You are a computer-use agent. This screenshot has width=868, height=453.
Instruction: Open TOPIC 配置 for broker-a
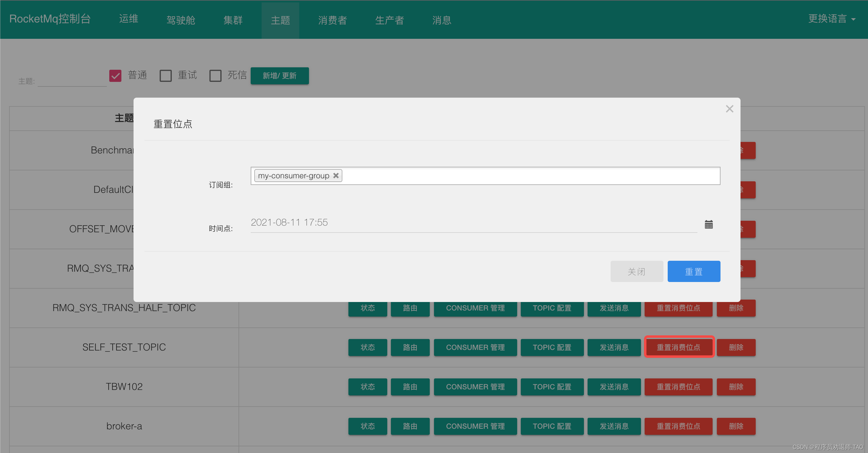tap(552, 426)
